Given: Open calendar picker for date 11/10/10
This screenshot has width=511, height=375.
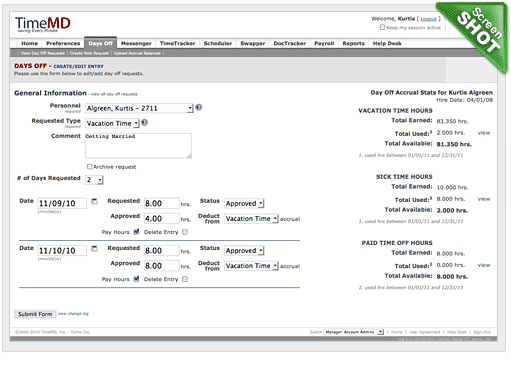Looking at the screenshot, I should (94, 249).
